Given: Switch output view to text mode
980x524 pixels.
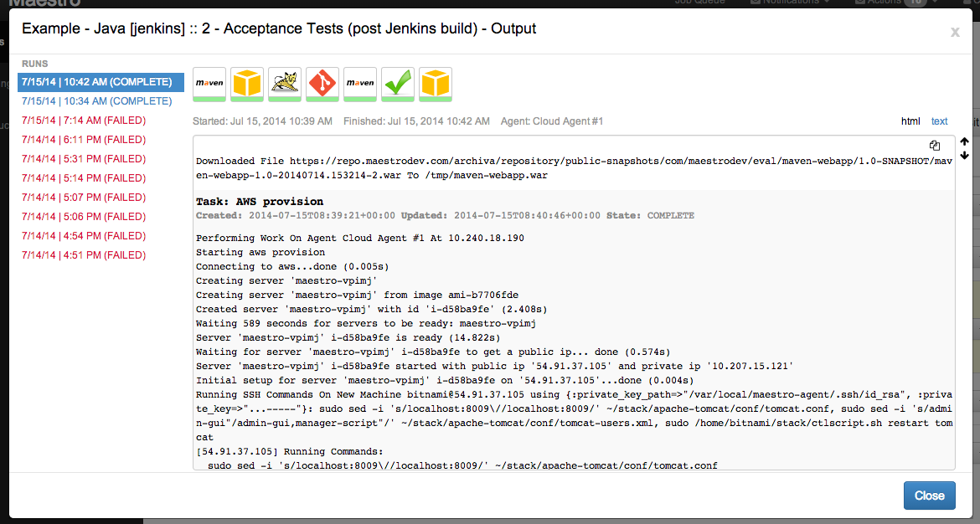Looking at the screenshot, I should click(939, 121).
